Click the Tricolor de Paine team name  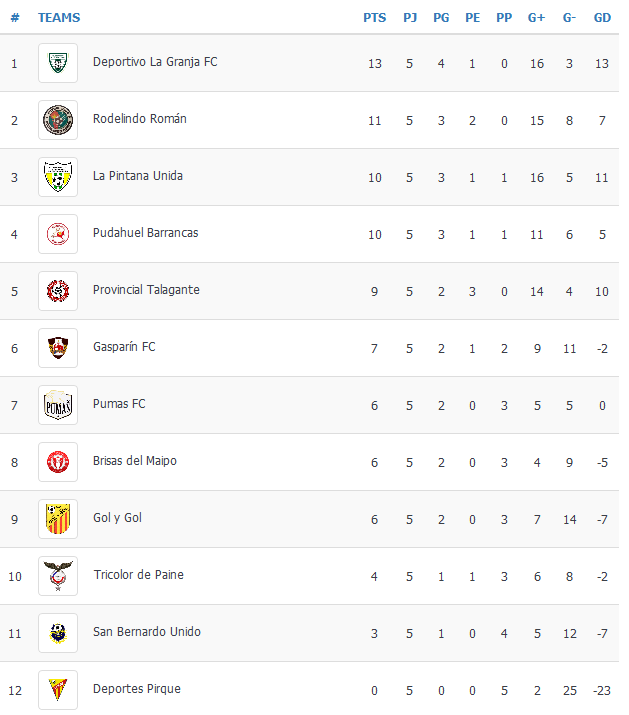139,575
